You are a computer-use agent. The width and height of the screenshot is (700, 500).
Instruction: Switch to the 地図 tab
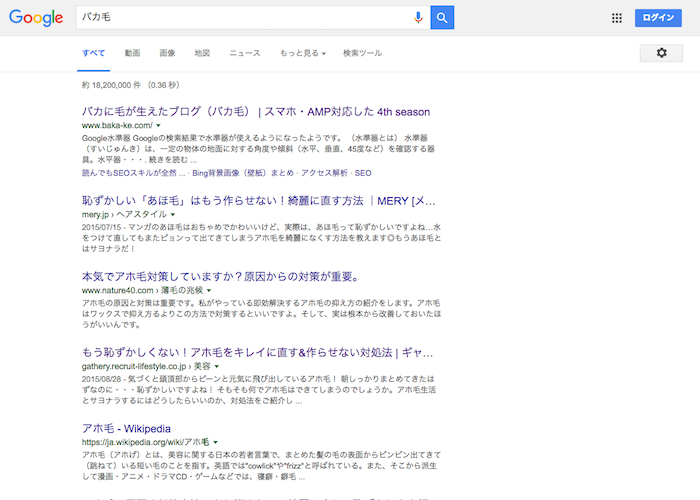(x=202, y=53)
